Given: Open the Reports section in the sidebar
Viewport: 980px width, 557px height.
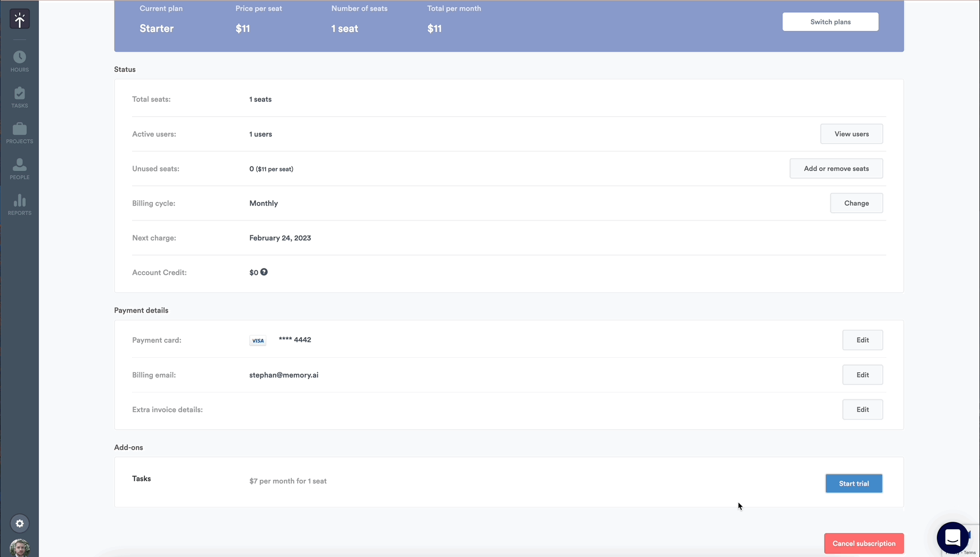Looking at the screenshot, I should tap(20, 203).
